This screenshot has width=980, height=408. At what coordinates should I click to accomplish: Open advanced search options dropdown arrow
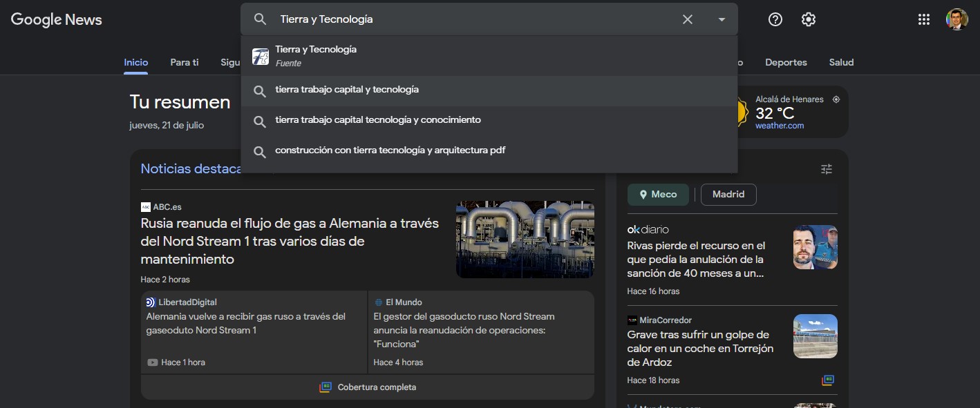pyautogui.click(x=722, y=19)
